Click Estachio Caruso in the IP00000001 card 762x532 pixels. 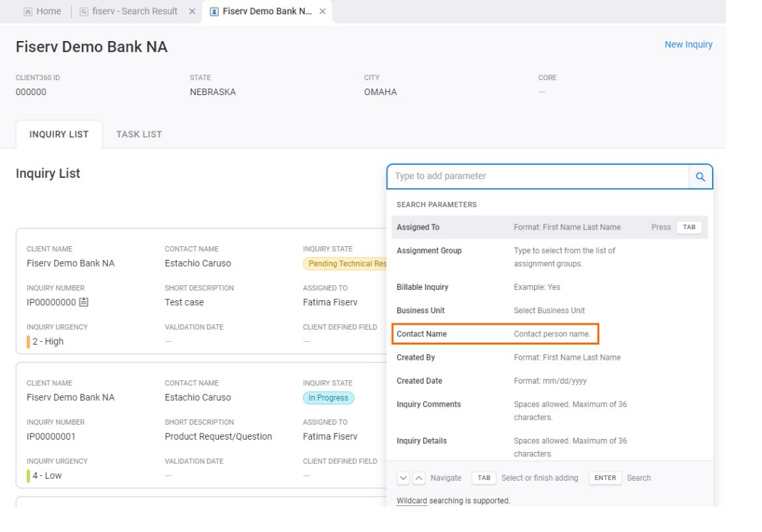[198, 397]
